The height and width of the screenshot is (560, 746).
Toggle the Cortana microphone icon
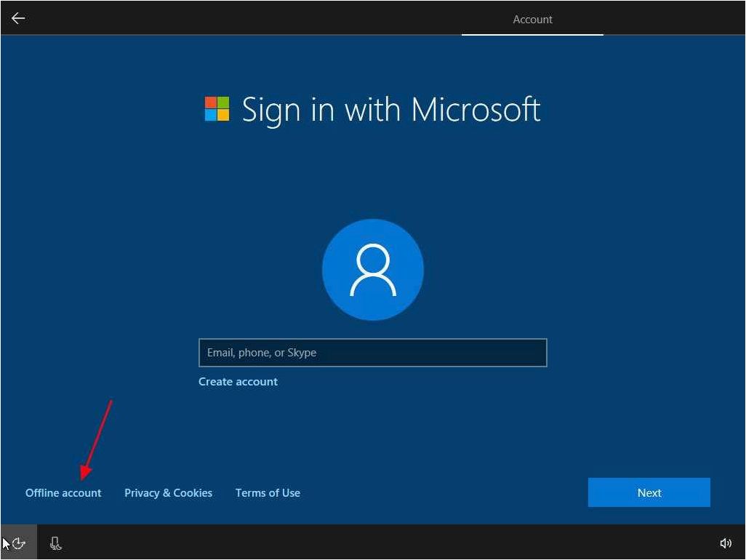point(56,543)
